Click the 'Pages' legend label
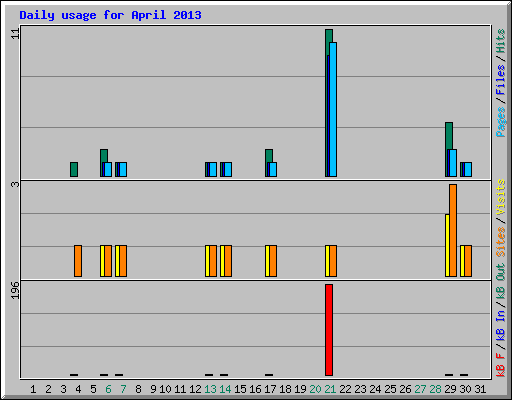This screenshot has height=400, width=512. click(x=501, y=122)
